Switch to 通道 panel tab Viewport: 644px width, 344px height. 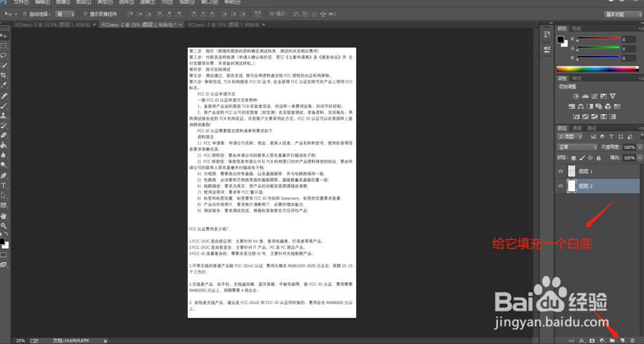click(x=577, y=128)
